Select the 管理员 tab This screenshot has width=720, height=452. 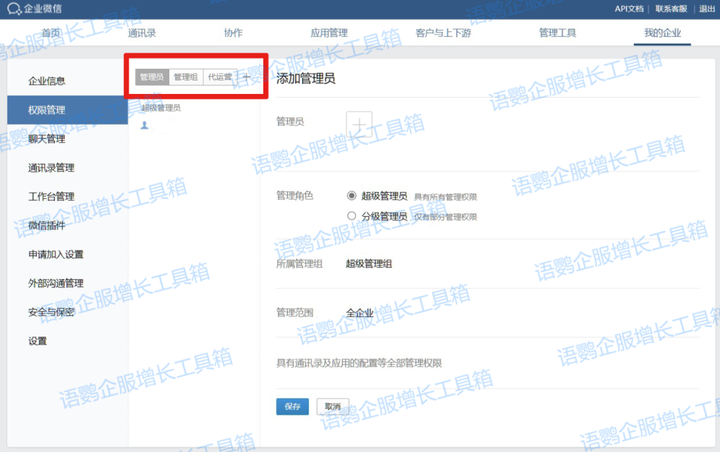[152, 77]
